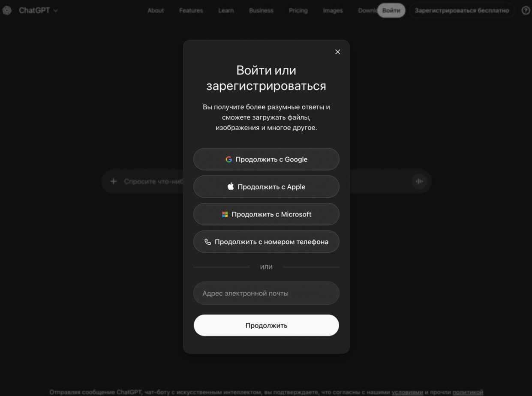Click the voice mode waveform icon
The height and width of the screenshot is (396, 532).
pyautogui.click(x=419, y=181)
